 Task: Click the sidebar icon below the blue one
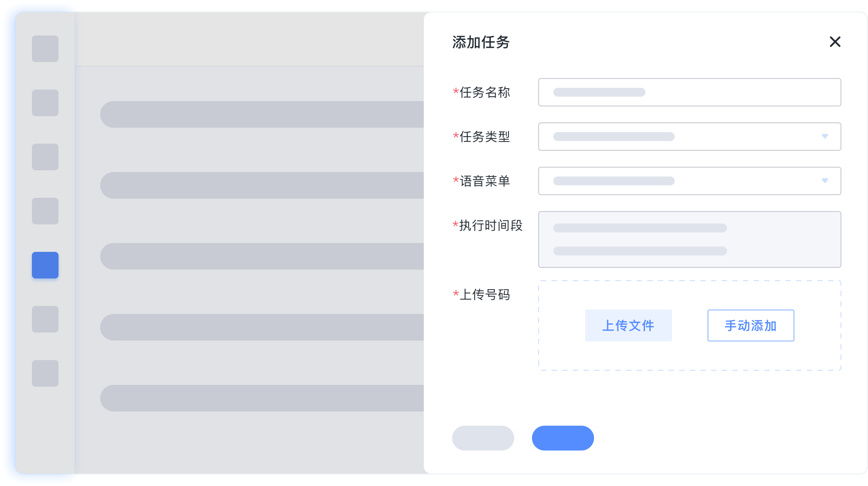point(45,319)
